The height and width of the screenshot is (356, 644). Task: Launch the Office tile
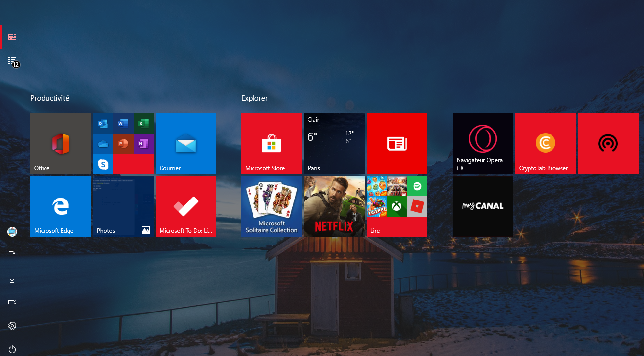point(61,144)
